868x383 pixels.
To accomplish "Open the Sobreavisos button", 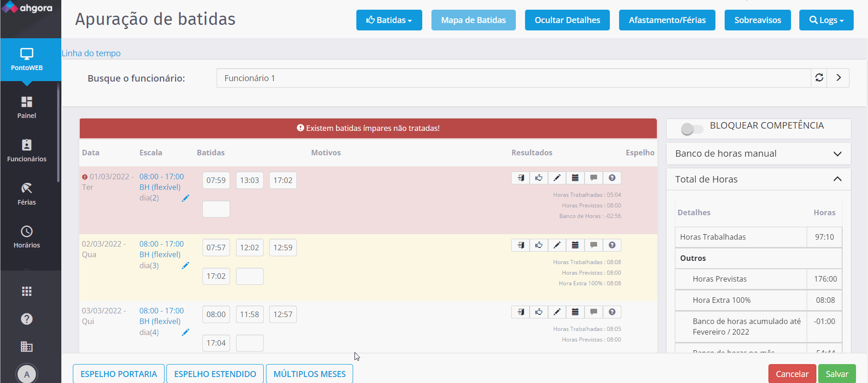I will [x=758, y=20].
